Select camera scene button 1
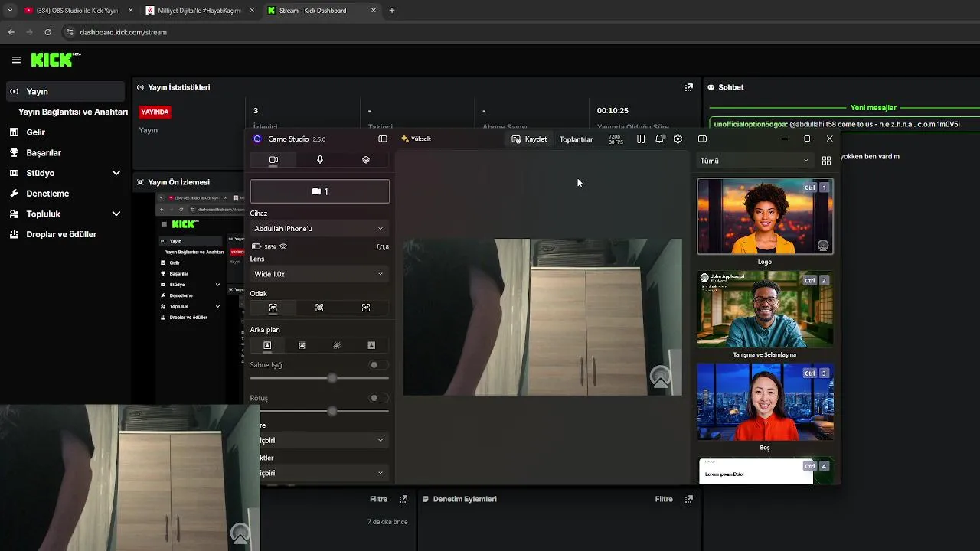 (320, 191)
